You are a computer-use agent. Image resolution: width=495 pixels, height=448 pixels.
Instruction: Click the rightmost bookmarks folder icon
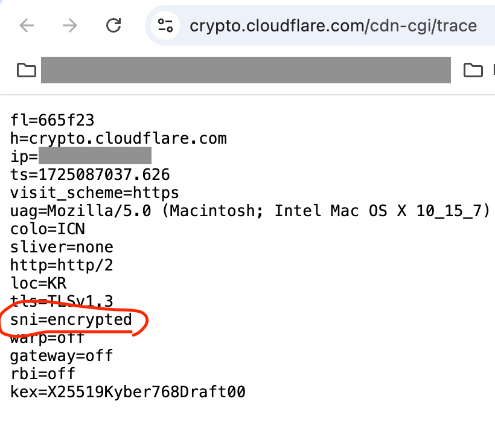pyautogui.click(x=473, y=70)
